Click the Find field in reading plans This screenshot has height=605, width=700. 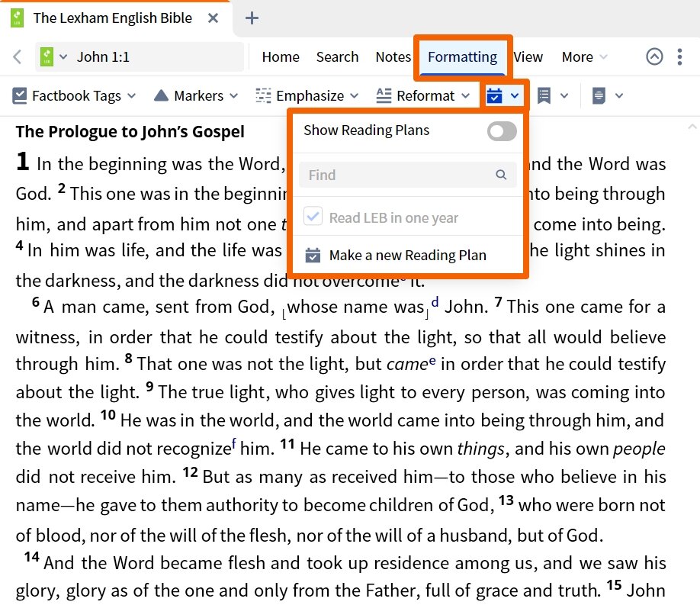408,175
